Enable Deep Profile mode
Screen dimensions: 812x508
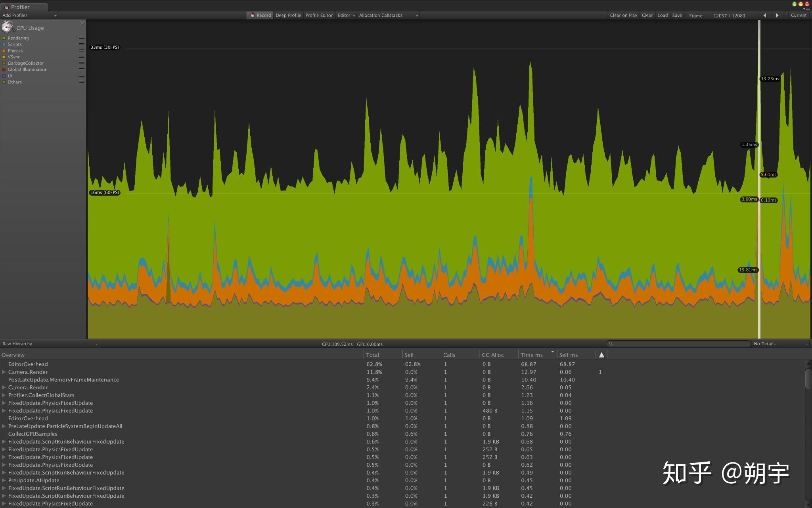(288, 15)
